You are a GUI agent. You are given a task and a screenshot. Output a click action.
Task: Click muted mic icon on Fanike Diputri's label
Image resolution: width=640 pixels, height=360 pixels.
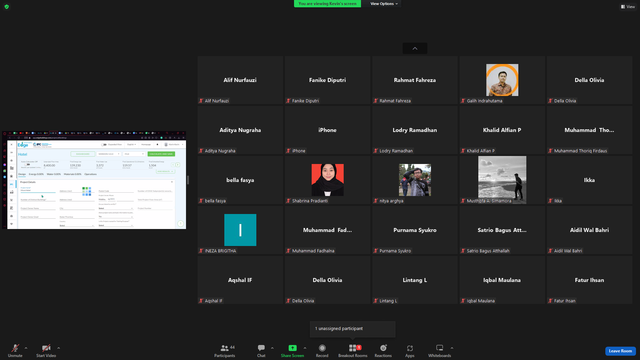289,101
